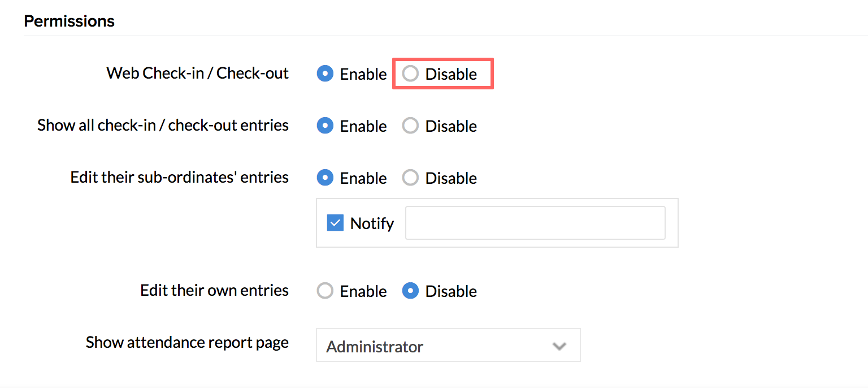Select Disable for Web Check-in / Check-out
This screenshot has height=388, width=868.
point(410,74)
